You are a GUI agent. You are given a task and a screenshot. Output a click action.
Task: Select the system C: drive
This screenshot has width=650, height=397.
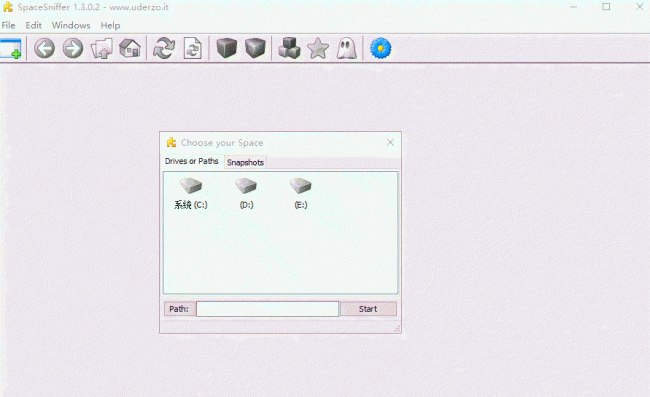(191, 194)
